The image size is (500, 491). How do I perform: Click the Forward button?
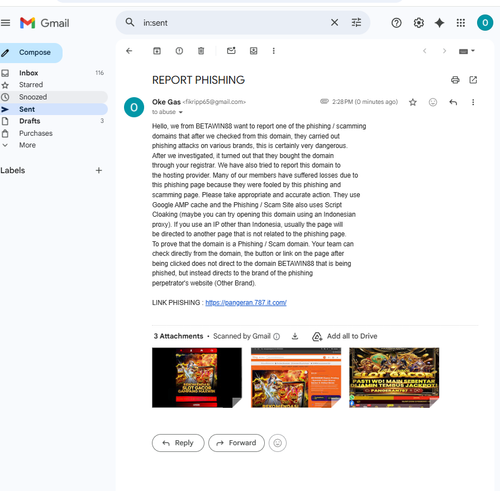(236, 443)
